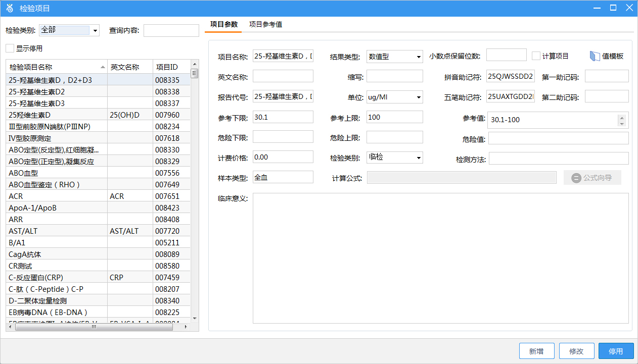Select row D-二聚体定量检测
638x364 pixels.
(x=98, y=301)
